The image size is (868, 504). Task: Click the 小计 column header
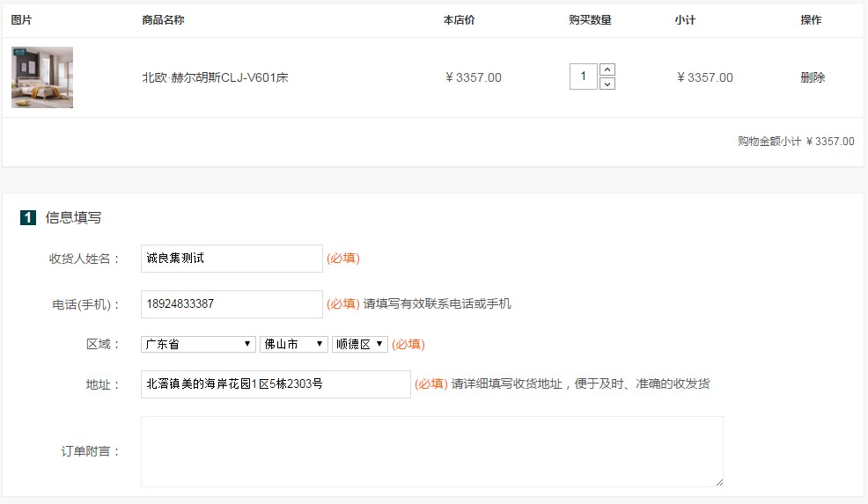(685, 20)
